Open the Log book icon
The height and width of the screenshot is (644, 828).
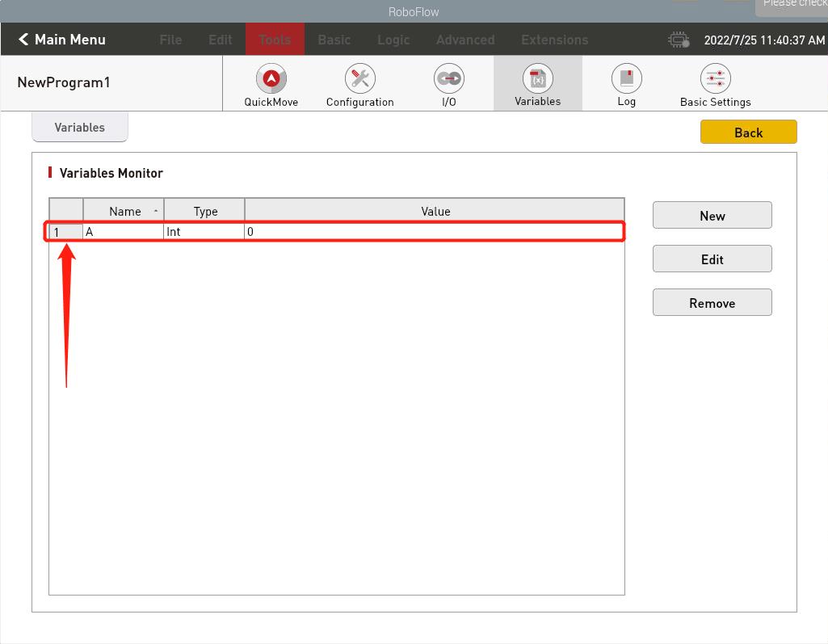pyautogui.click(x=626, y=79)
